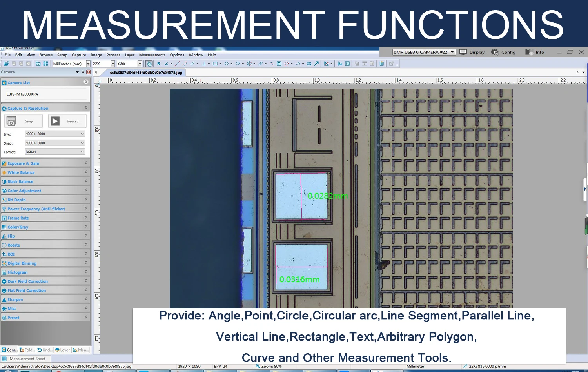
Task: Collapse the Camera List section
Action: pos(86,82)
